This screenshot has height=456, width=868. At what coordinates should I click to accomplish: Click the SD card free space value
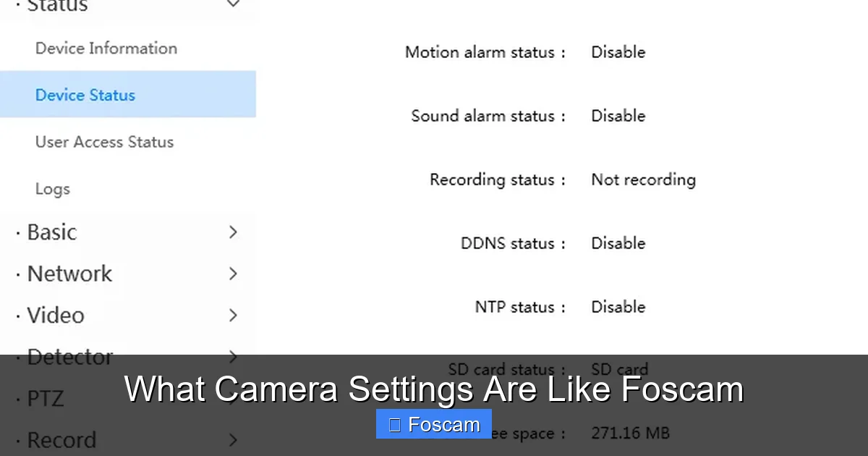630,432
